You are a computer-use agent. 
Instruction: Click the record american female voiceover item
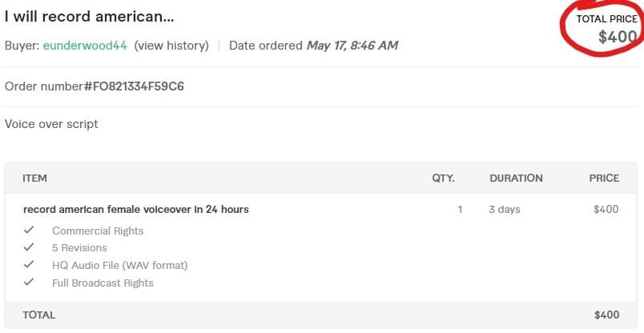136,210
